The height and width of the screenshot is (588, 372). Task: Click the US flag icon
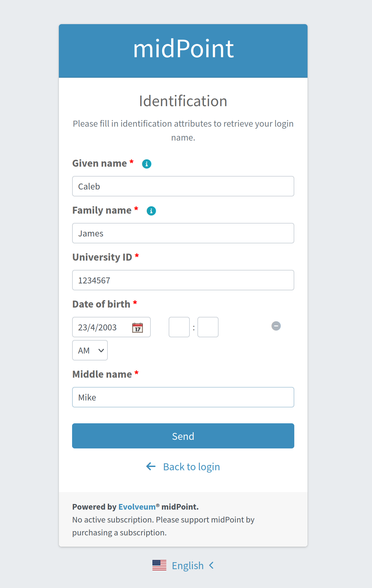[x=159, y=566]
